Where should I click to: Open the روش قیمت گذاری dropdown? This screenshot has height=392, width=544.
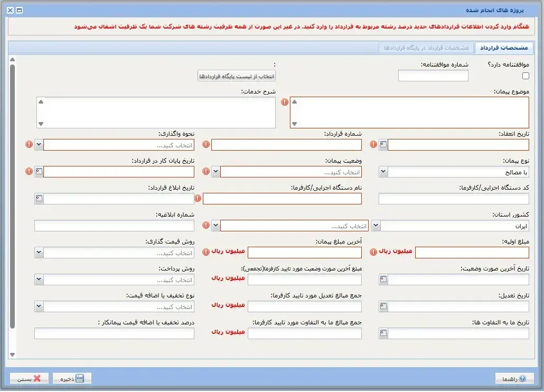[39, 253]
